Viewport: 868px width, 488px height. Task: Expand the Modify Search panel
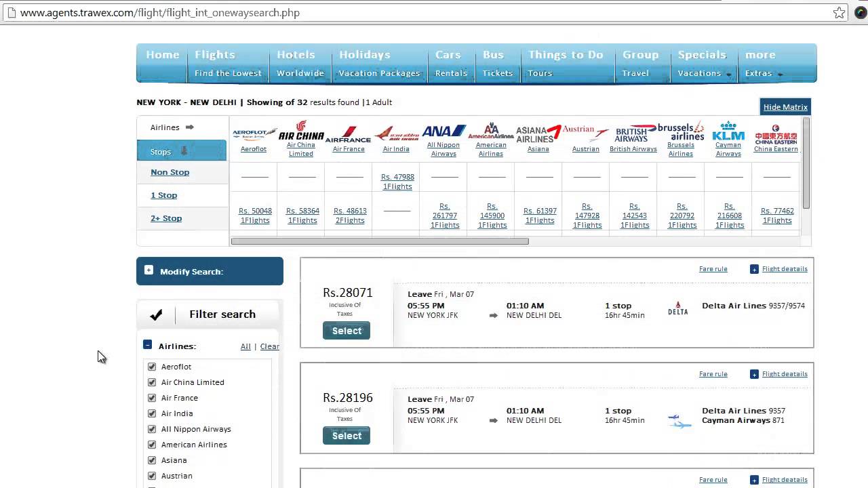pos(149,270)
